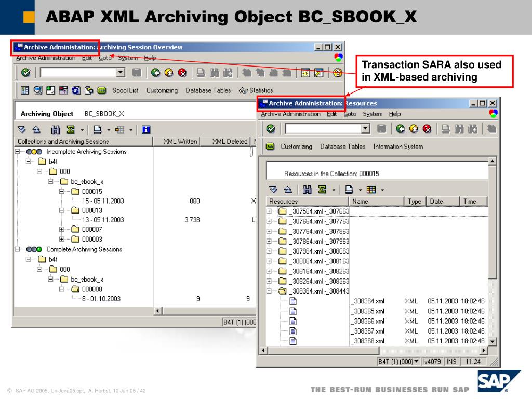Viewport: 532px width, 399px height.
Task: Click Print icon in Resources list toolbar
Action: [x=349, y=190]
